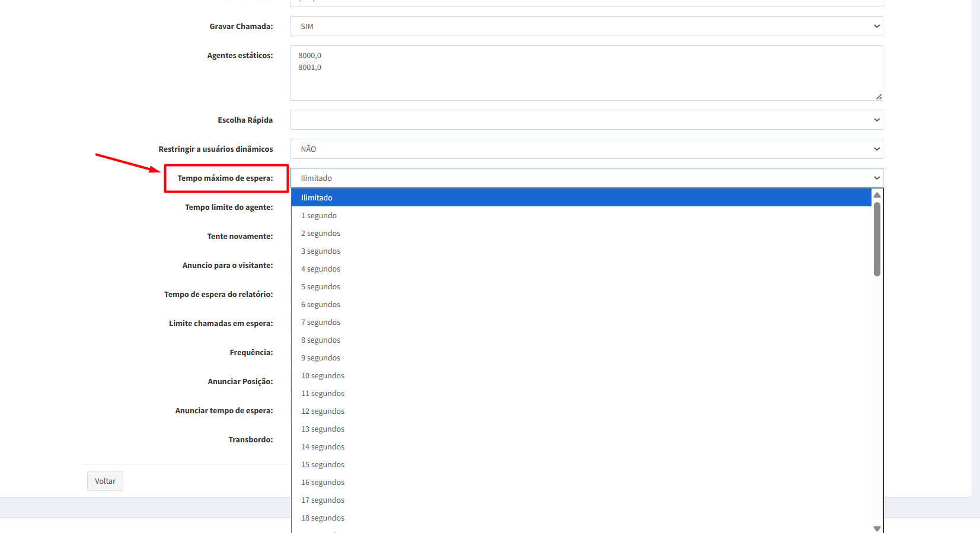Click the Voltar button
This screenshot has width=980, height=533.
(105, 481)
